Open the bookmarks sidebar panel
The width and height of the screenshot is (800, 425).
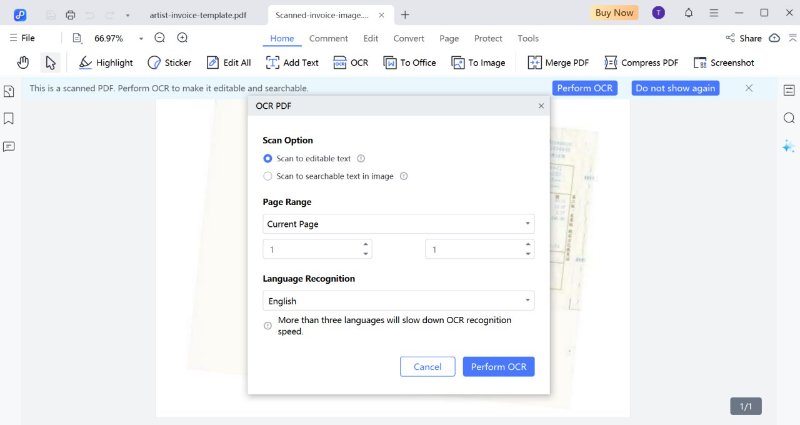click(9, 118)
